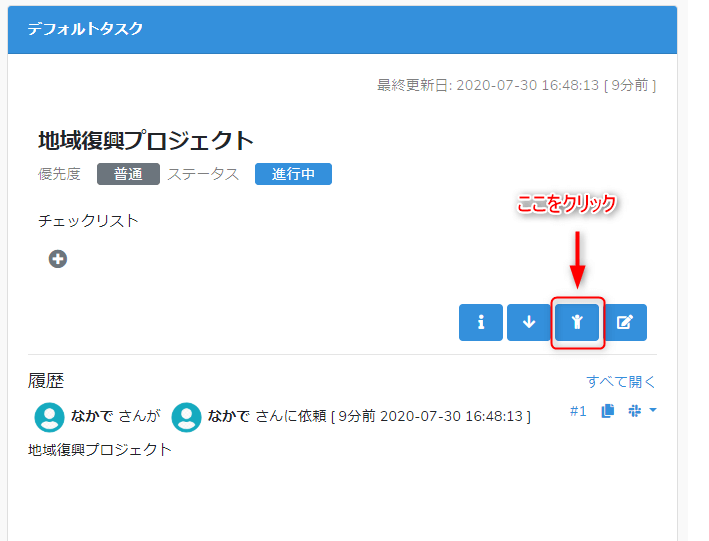Click the デフォルトタスク header title
The image size is (709, 541).
85,28
